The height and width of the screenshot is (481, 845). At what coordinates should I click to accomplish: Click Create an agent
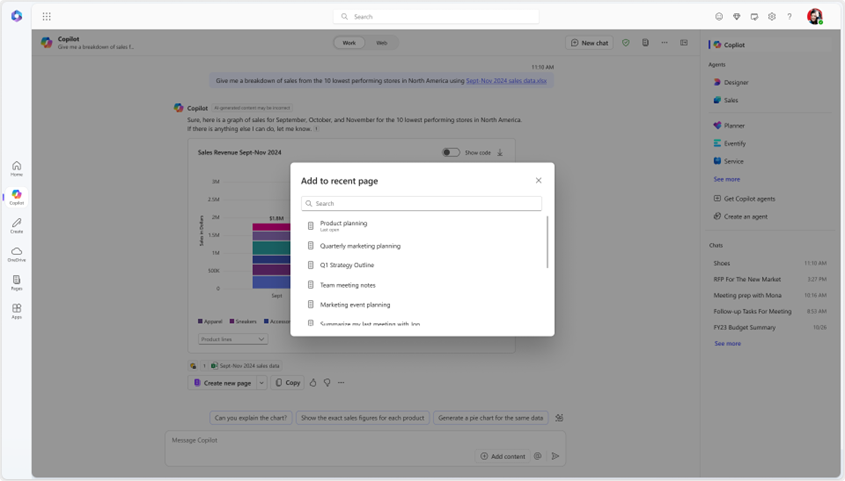pyautogui.click(x=740, y=217)
